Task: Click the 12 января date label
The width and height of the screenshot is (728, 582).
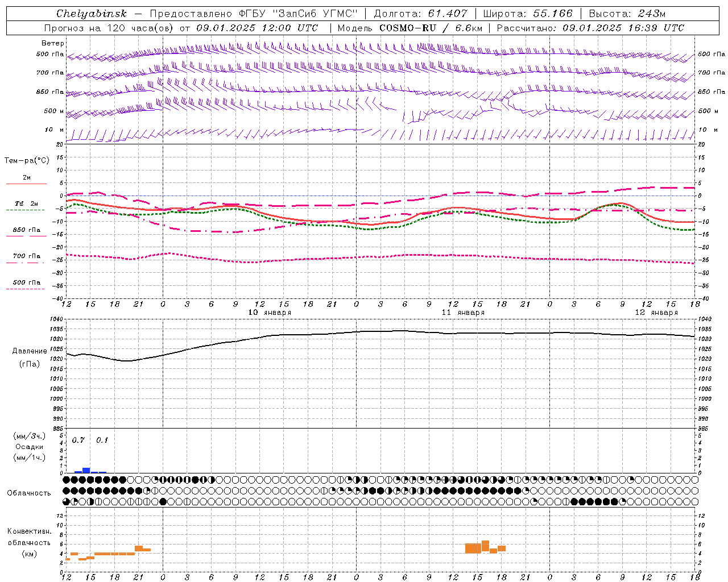Action: (x=656, y=313)
